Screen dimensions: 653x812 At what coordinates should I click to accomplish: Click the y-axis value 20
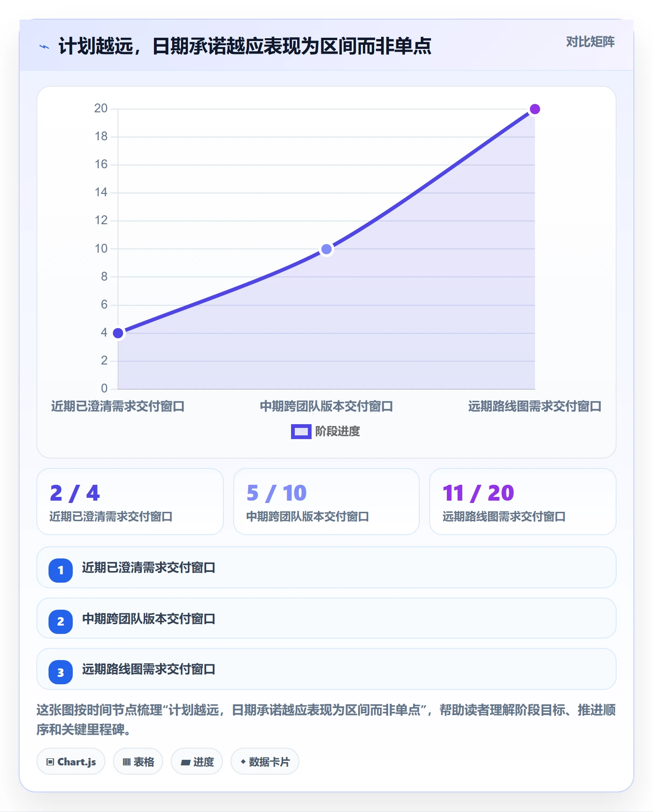(101, 109)
